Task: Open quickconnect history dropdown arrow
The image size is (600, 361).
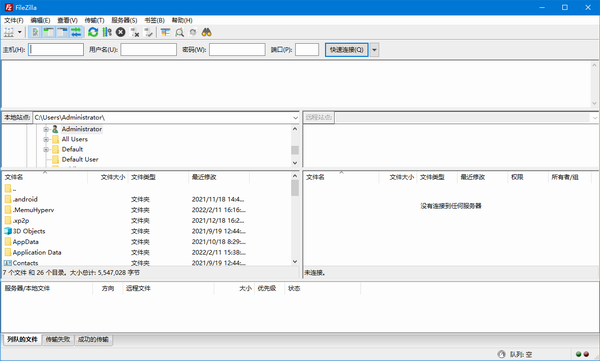Action: point(374,50)
